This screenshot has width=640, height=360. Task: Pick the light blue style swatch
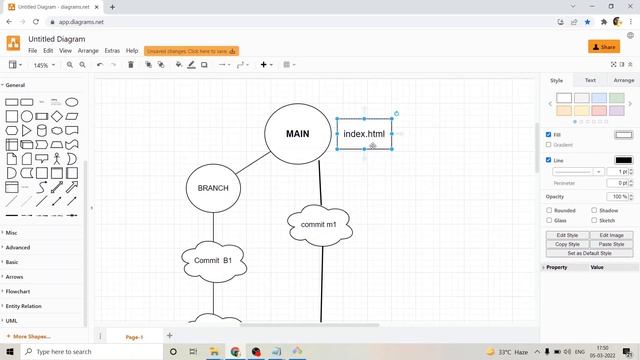click(x=599, y=98)
